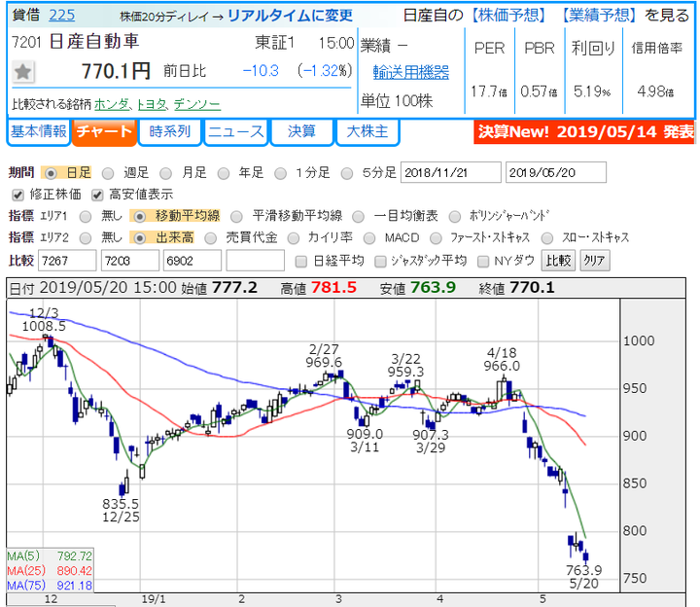Click PER value 17.7倍
This screenshot has height=607, width=700.
(489, 92)
